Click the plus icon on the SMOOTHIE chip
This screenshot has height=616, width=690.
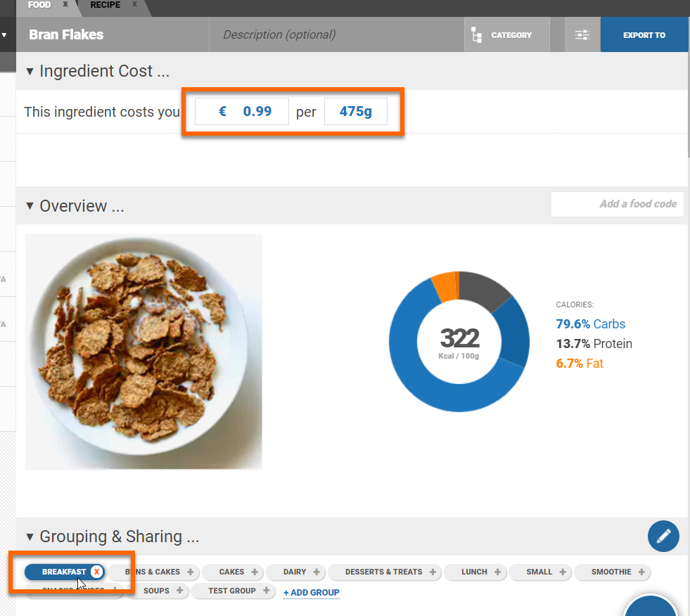(x=641, y=572)
